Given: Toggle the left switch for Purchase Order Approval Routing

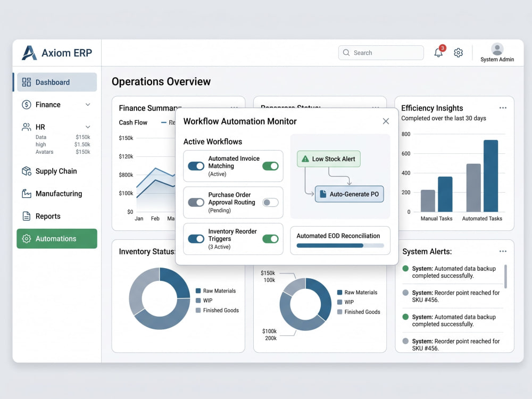Looking at the screenshot, I should coord(196,202).
